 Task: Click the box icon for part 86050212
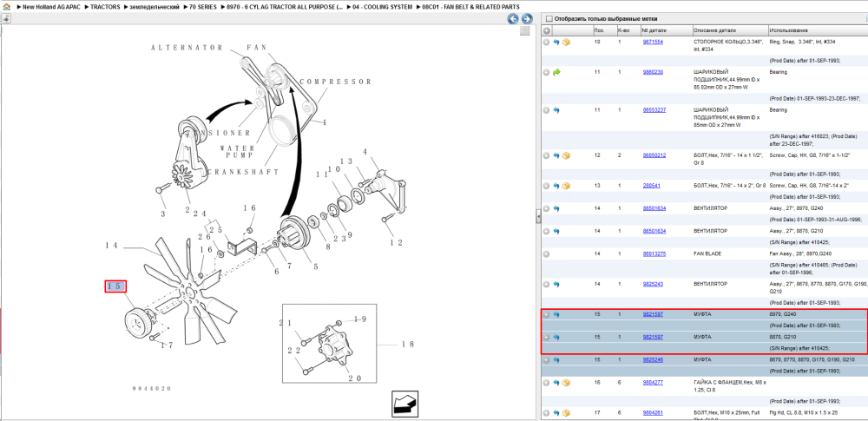coord(566,155)
